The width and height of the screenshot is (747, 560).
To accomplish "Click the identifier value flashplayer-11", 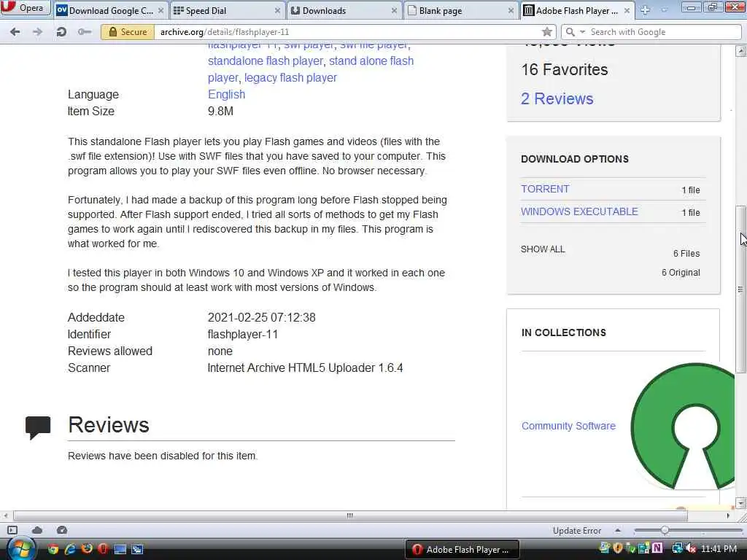I will (242, 334).
